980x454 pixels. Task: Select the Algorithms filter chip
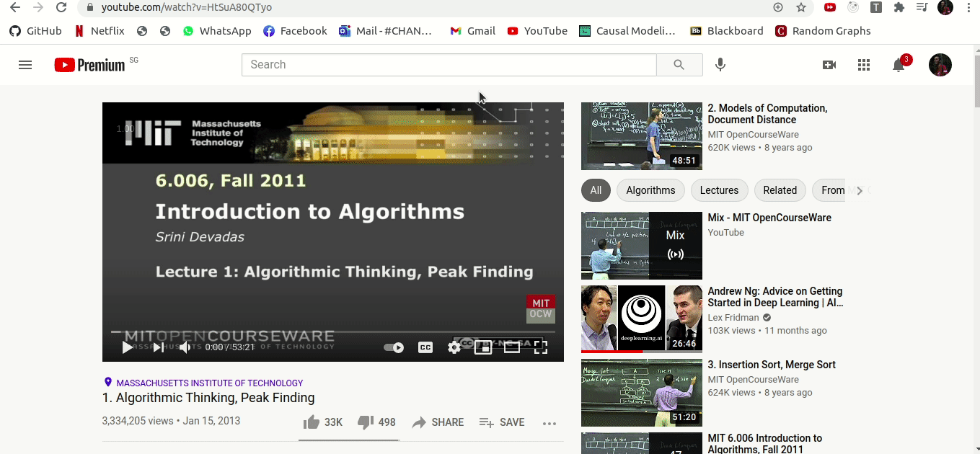point(650,190)
